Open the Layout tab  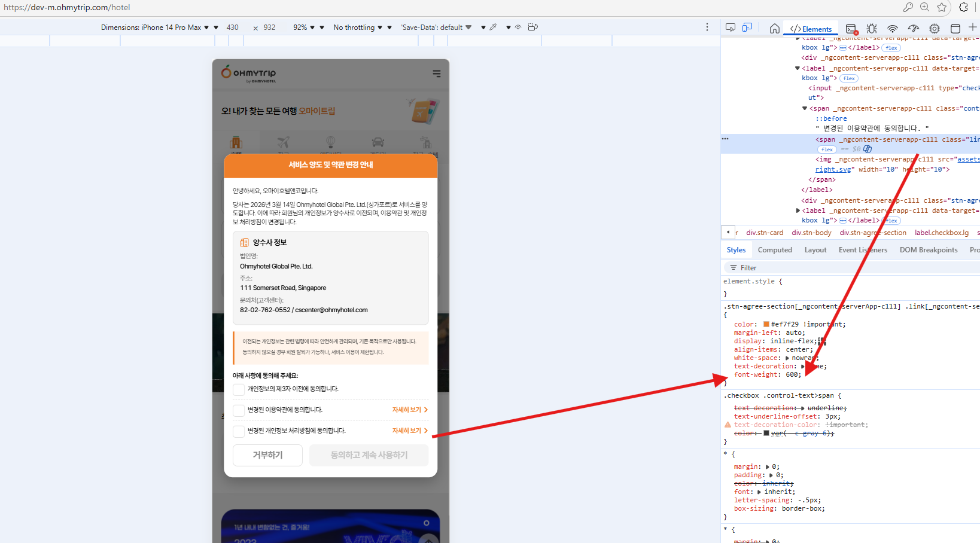pyautogui.click(x=815, y=250)
